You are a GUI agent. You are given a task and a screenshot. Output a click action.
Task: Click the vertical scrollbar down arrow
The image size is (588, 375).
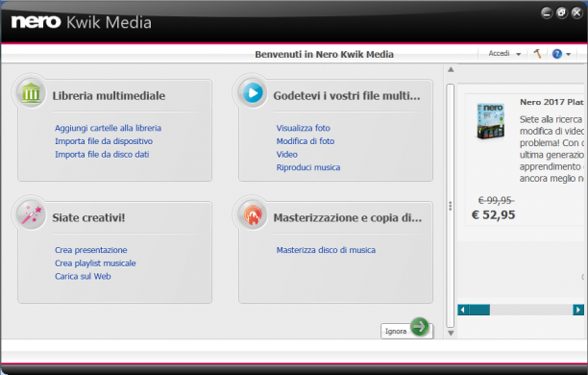[451, 333]
